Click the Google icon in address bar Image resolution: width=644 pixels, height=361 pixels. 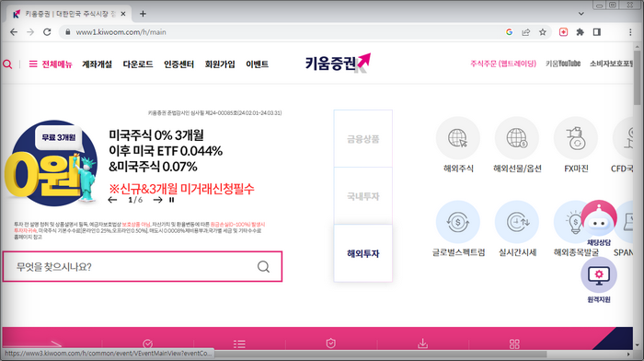510,32
